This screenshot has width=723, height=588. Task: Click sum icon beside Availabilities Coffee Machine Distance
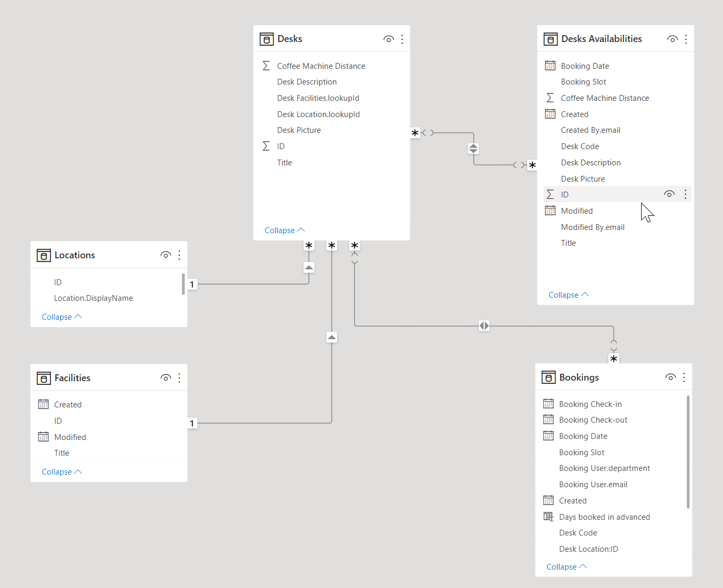(550, 98)
